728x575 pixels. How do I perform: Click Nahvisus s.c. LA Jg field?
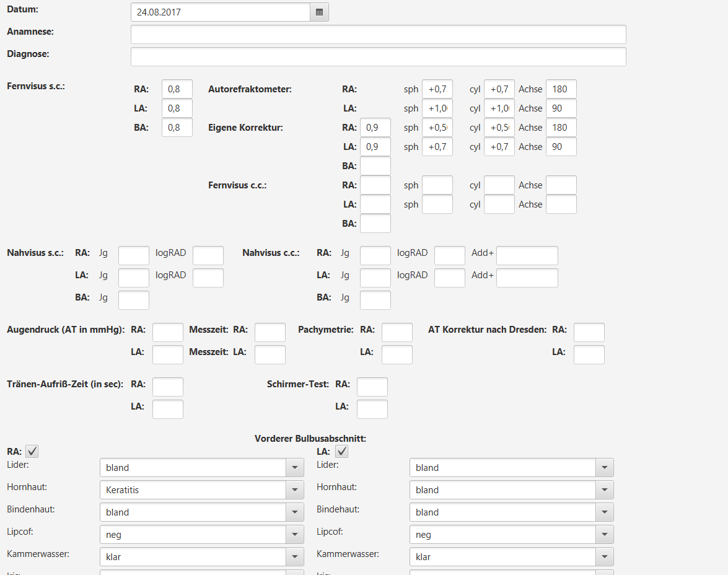(x=134, y=278)
